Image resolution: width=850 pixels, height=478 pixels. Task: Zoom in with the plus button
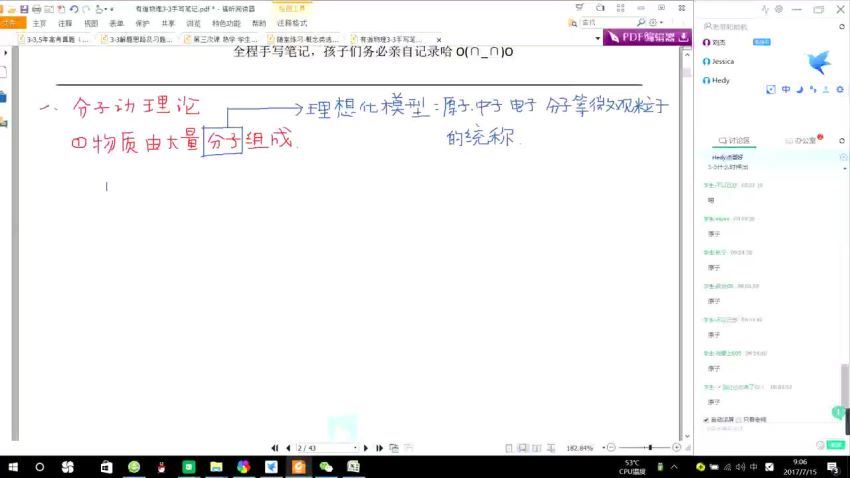677,448
